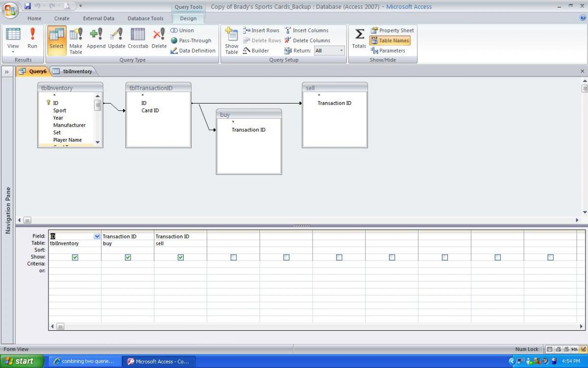Select Manufacturer field in tblInventory list
The image size is (588, 368).
pos(70,125)
